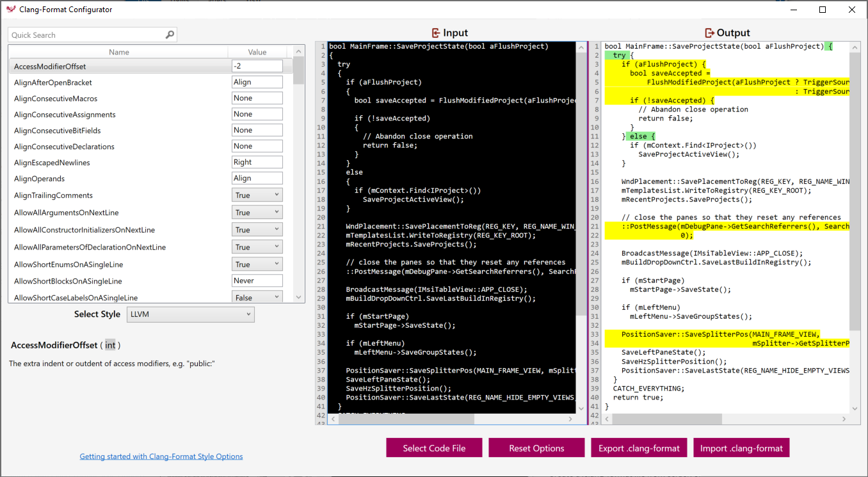Click the Clang-Format Configurator title bar icon

click(10, 9)
